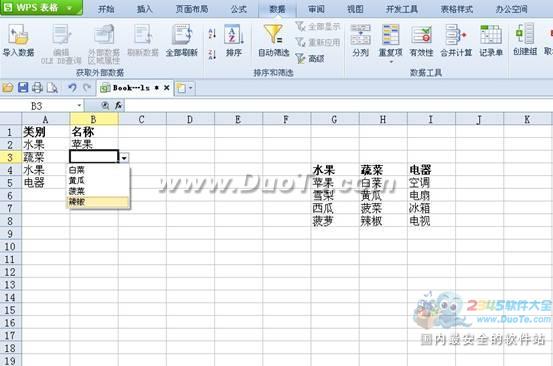This screenshot has height=366, width=553.
Task: Switch to the 开发工具 tab
Action: click(x=402, y=9)
